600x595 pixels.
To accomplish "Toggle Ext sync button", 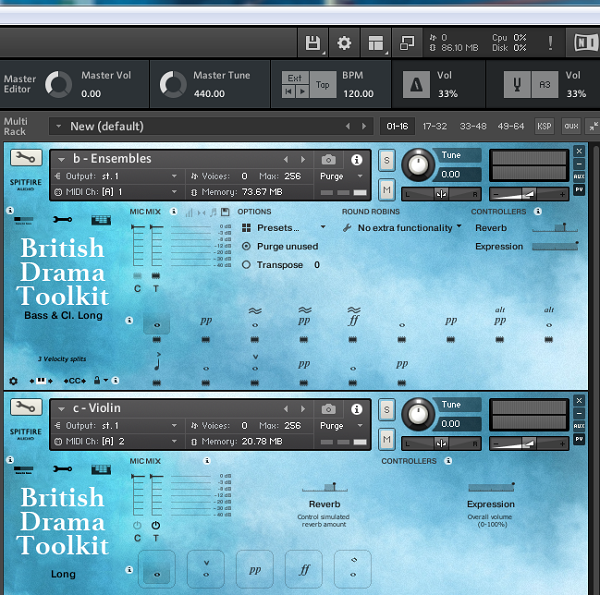I will point(295,78).
